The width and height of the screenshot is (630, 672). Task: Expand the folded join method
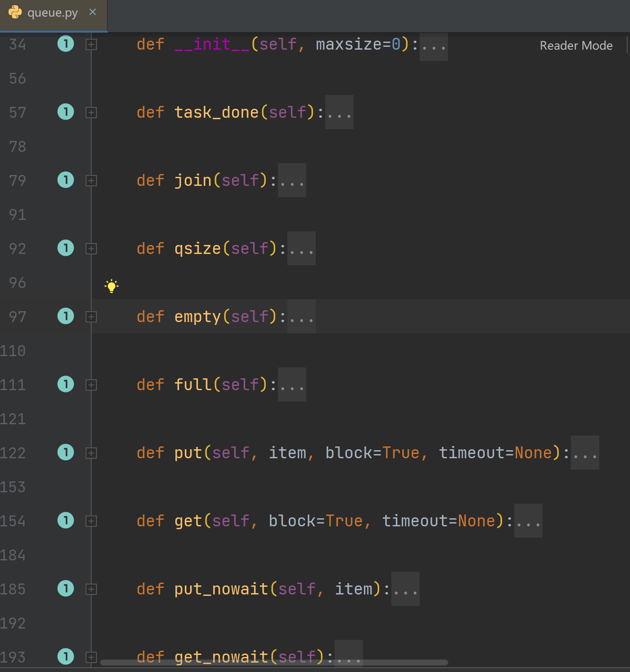(91, 181)
